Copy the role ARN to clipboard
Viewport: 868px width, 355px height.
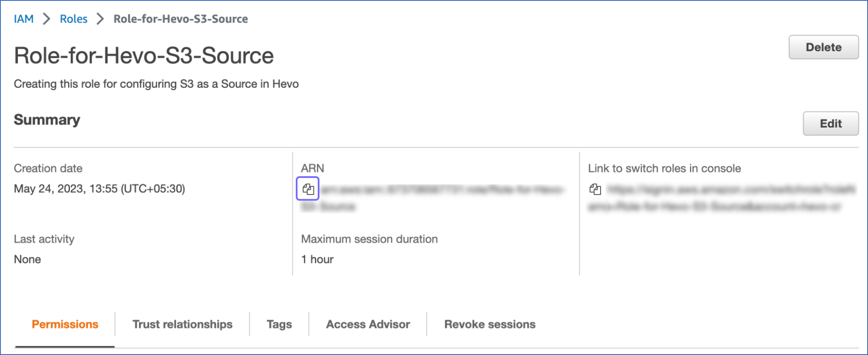click(x=308, y=189)
